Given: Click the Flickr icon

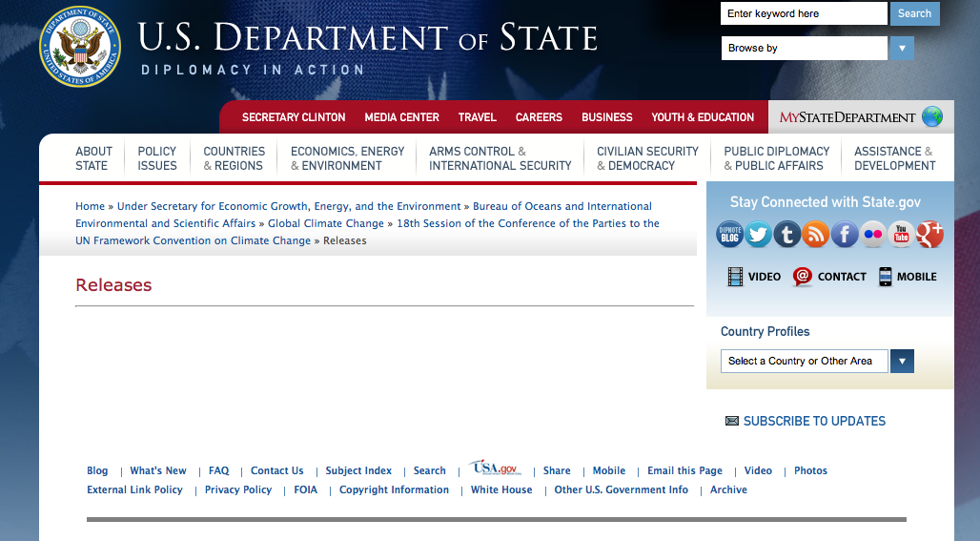Looking at the screenshot, I should click(873, 234).
